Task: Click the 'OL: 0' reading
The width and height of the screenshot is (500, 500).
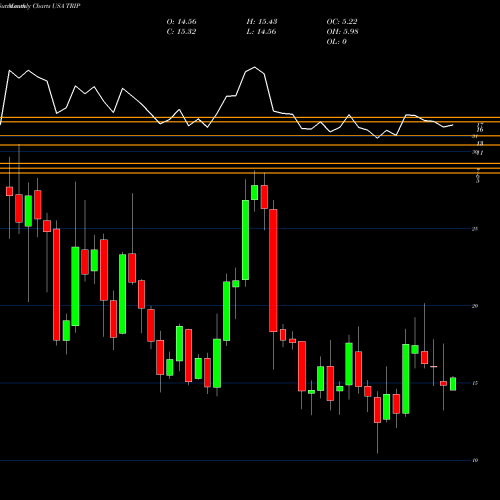Action: (336, 42)
